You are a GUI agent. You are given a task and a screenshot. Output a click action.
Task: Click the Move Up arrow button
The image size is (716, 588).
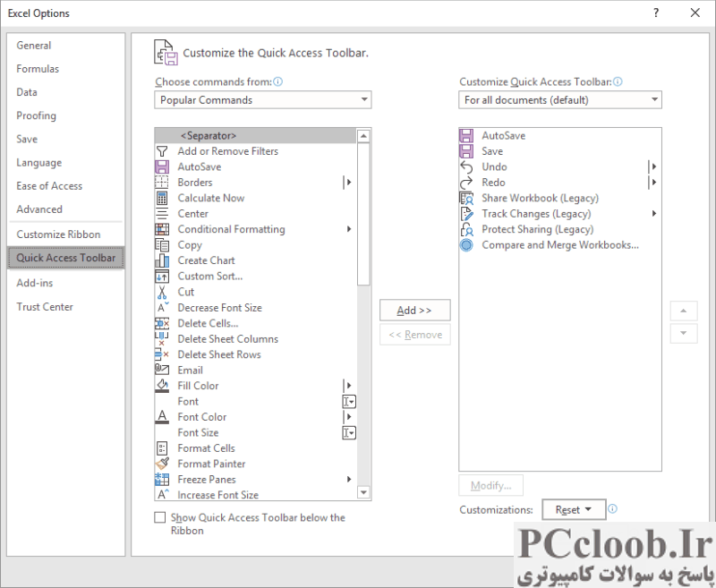pos(684,311)
